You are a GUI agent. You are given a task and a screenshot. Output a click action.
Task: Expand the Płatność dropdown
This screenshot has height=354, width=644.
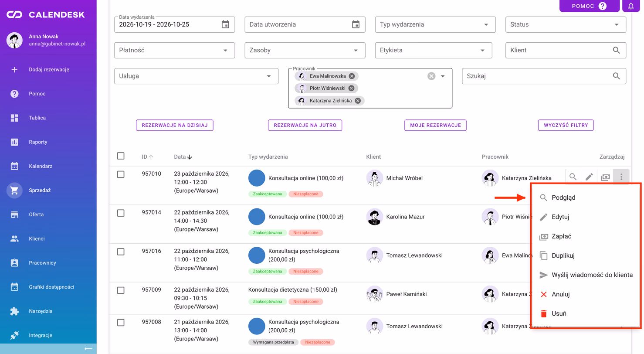pyautogui.click(x=174, y=50)
